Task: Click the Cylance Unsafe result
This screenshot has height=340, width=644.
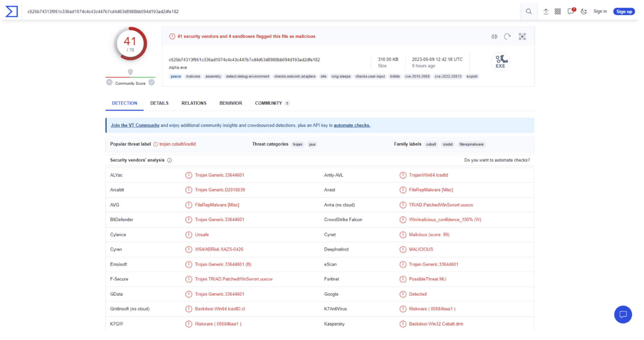Action: 202,235
